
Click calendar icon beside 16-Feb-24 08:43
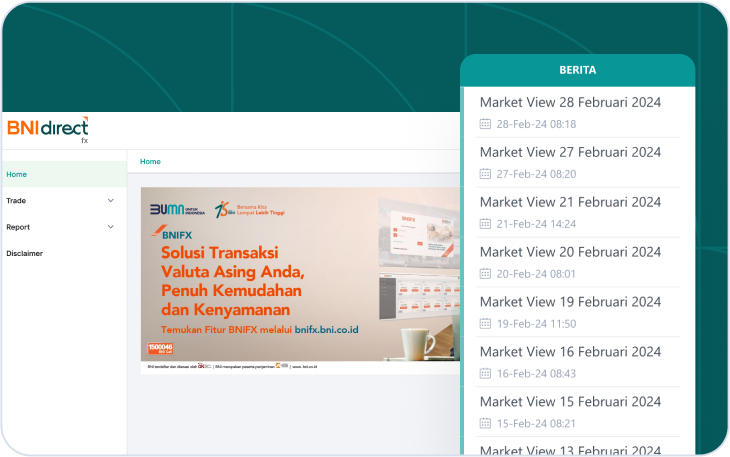486,374
